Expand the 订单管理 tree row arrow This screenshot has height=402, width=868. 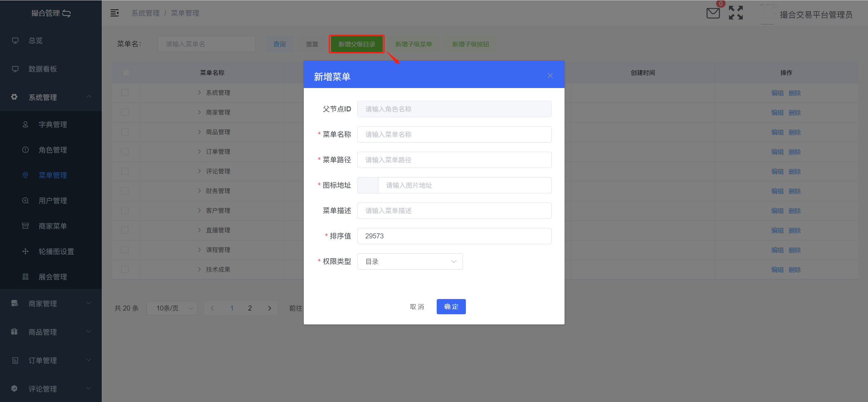click(199, 151)
